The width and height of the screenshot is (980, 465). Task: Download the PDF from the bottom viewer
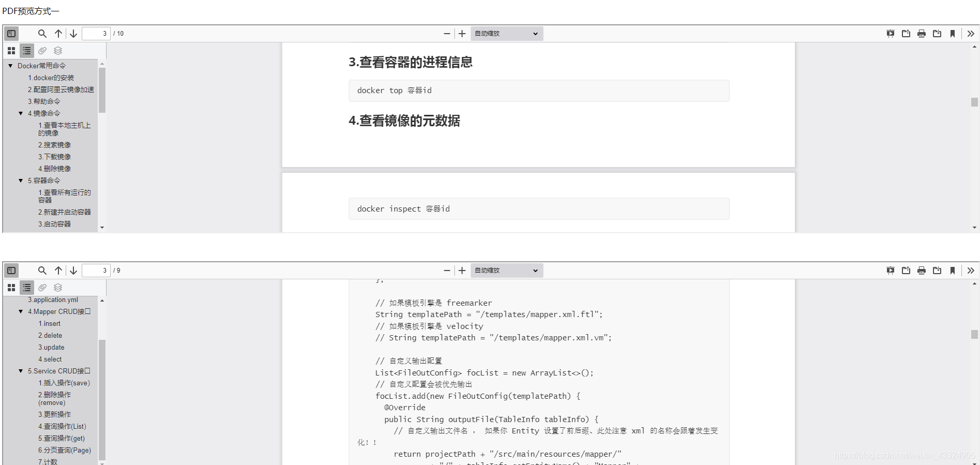click(x=937, y=271)
